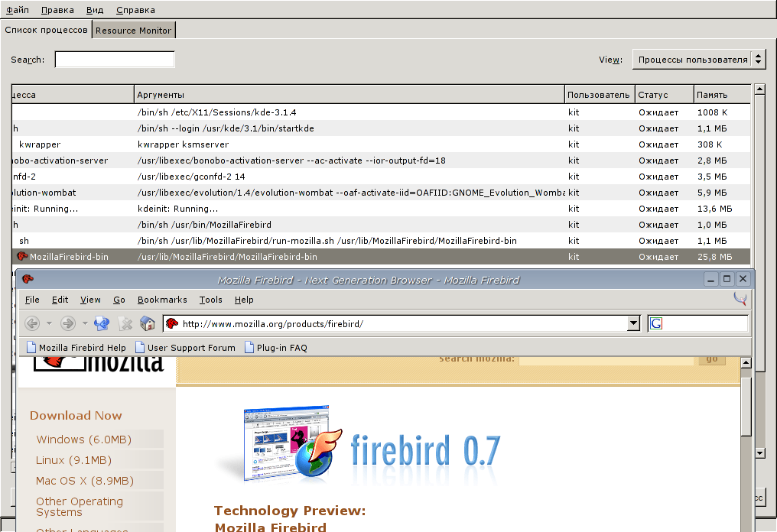This screenshot has height=532, width=777.
Task: Expand the URL bar history dropdown
Action: [x=633, y=323]
